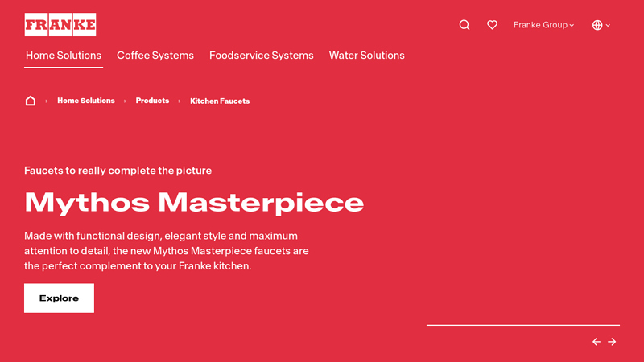Open the globe language selector

[601, 25]
